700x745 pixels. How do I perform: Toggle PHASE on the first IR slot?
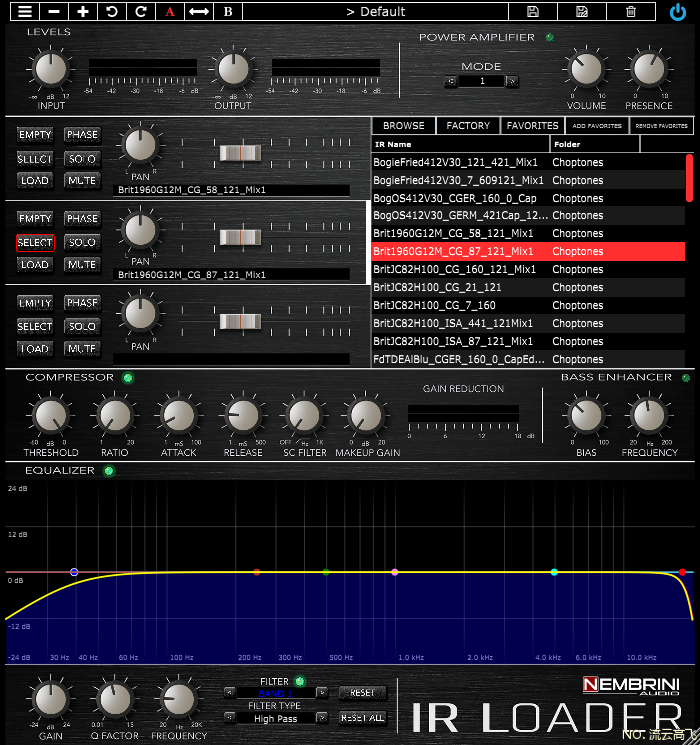coord(82,134)
